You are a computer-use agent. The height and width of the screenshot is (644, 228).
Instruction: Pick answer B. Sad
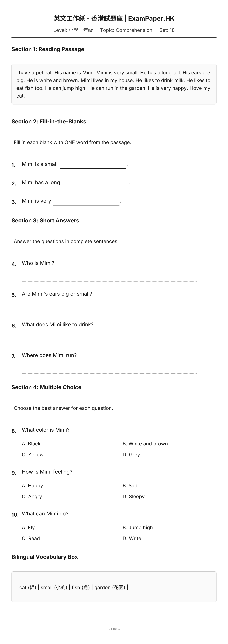click(130, 486)
